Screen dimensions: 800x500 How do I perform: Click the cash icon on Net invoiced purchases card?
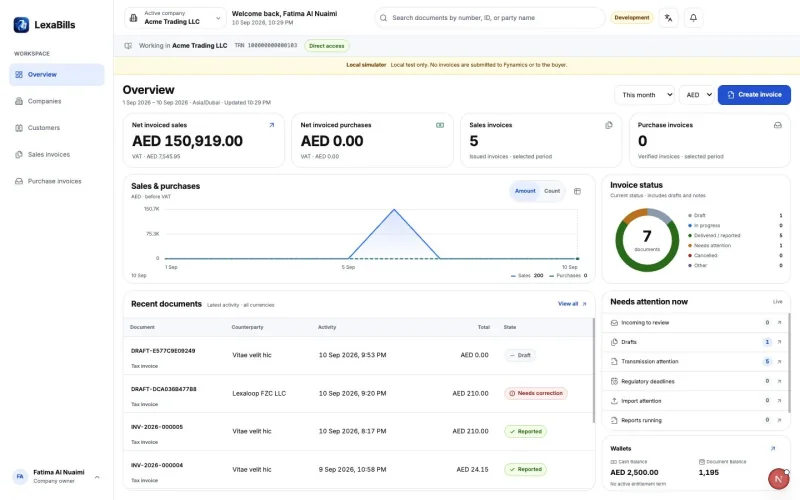coord(440,125)
